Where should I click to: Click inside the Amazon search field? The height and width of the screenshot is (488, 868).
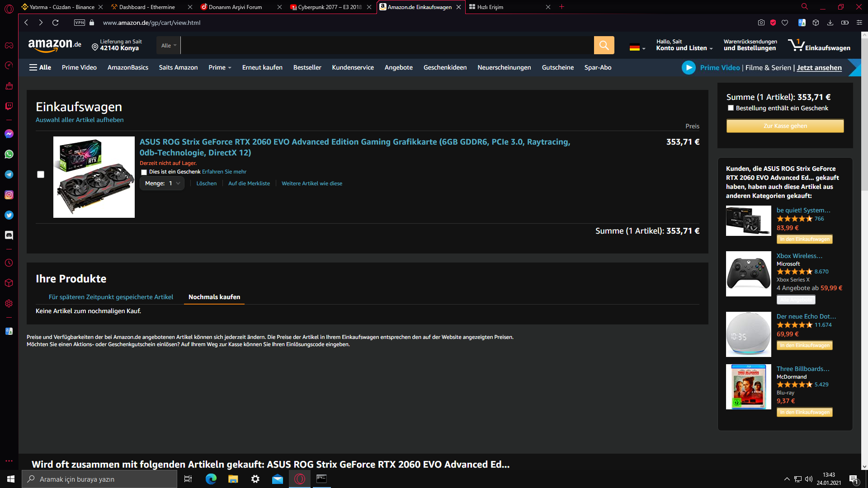pyautogui.click(x=384, y=45)
